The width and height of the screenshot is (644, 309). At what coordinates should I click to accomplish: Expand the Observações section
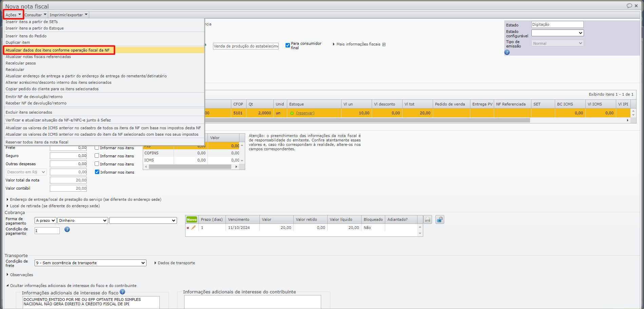(20, 275)
